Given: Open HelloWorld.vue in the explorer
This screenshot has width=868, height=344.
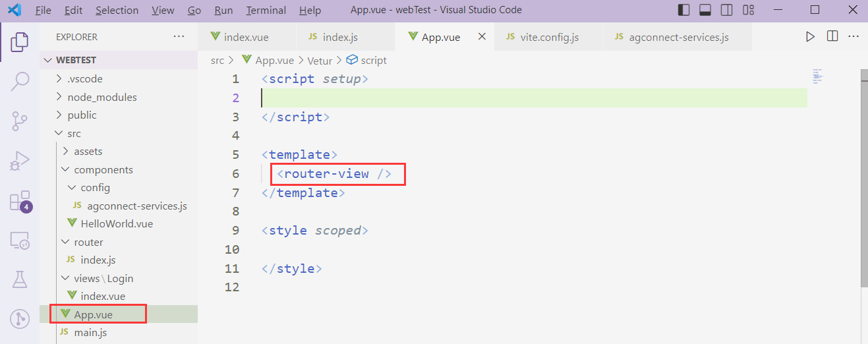Looking at the screenshot, I should tap(116, 223).
